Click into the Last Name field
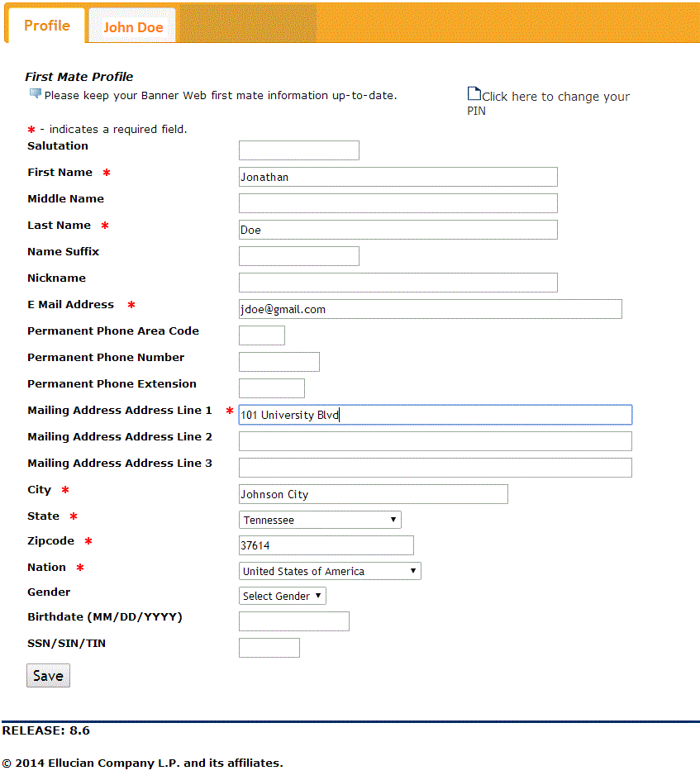This screenshot has width=700, height=780. tap(398, 230)
